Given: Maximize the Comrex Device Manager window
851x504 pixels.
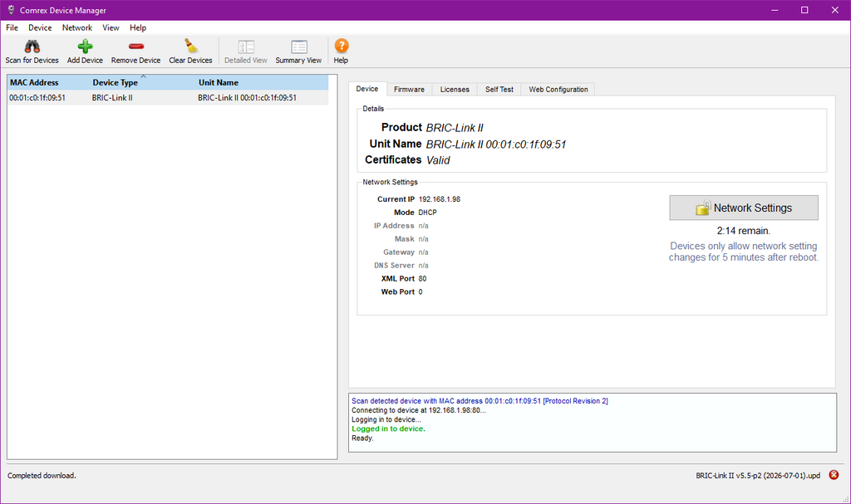Looking at the screenshot, I should pos(804,10).
